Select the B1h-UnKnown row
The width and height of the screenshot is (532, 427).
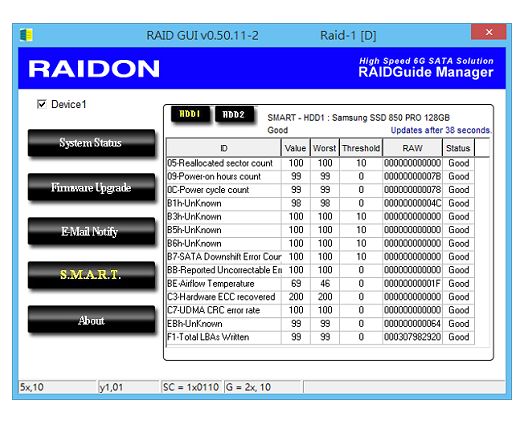click(x=320, y=203)
